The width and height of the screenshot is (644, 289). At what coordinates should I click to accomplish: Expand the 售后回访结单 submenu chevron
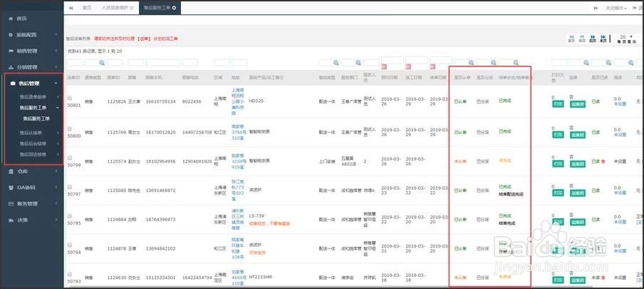[58, 154]
